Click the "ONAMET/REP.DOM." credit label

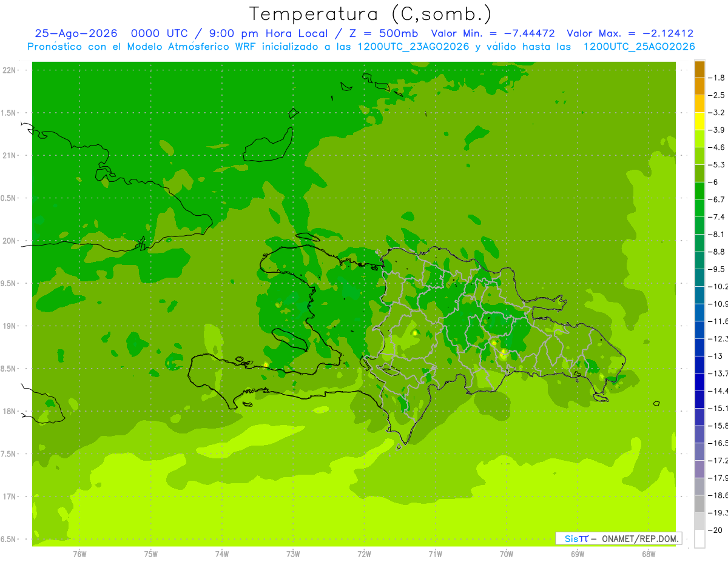[640, 539]
